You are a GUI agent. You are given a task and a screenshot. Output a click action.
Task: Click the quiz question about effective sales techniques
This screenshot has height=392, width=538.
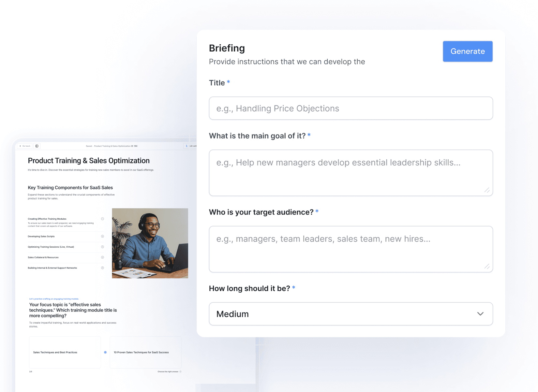pos(73,310)
